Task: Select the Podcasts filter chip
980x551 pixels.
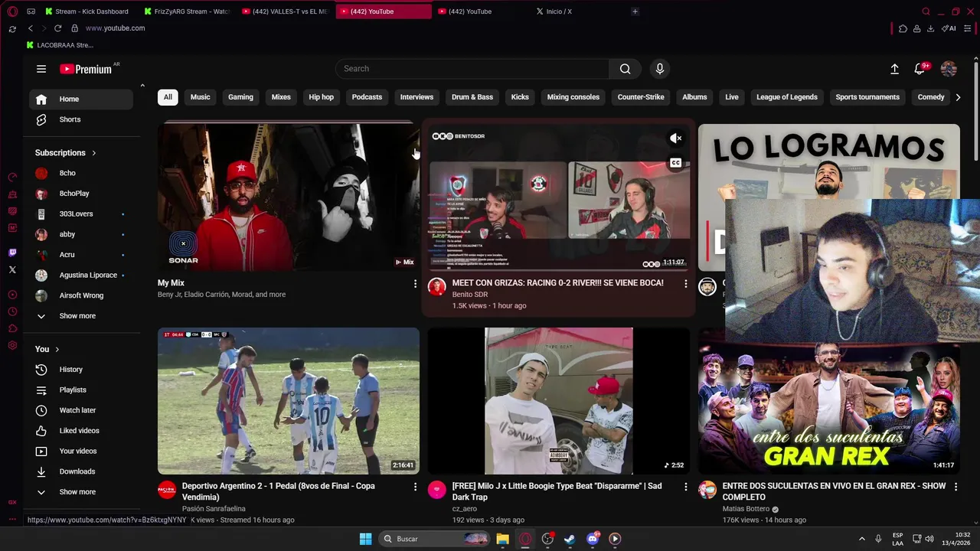Action: click(367, 97)
